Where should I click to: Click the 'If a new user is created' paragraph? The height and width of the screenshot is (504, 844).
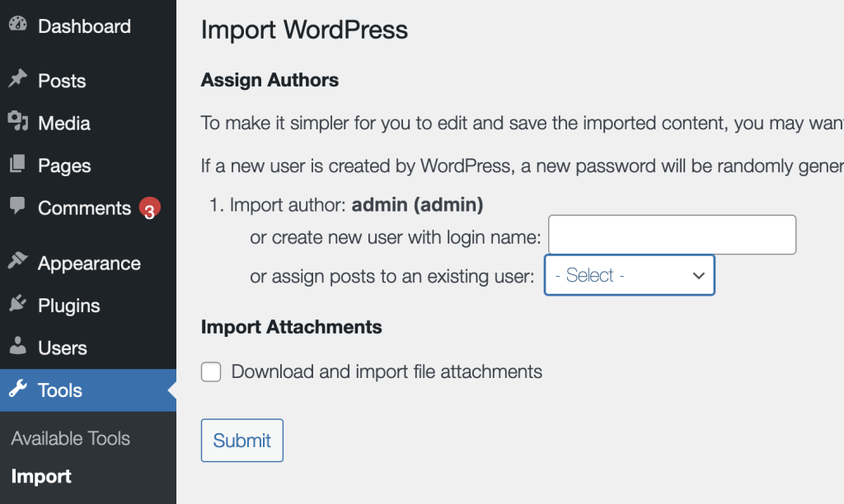pyautogui.click(x=522, y=166)
